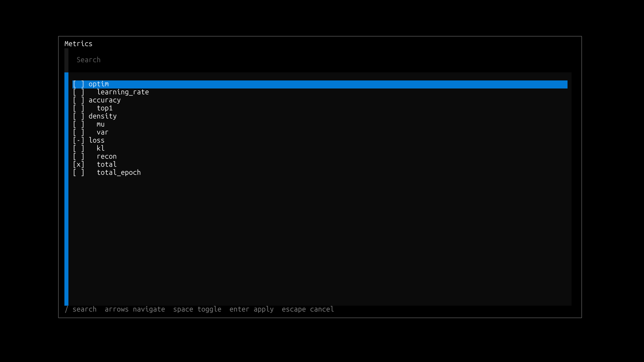
Task: Toggle the learning_rate checkbox
Action: click(x=78, y=92)
